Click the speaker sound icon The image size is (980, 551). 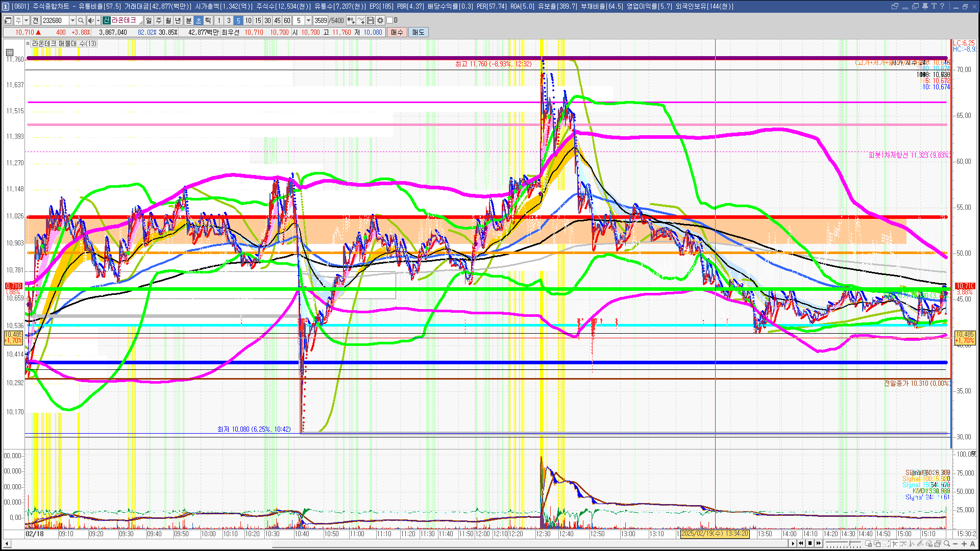coord(91,20)
